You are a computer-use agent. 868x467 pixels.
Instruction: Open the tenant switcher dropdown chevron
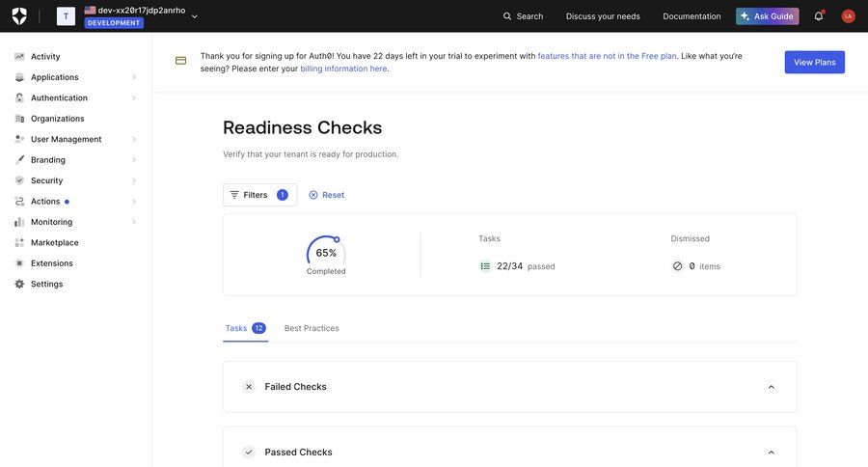(x=194, y=16)
